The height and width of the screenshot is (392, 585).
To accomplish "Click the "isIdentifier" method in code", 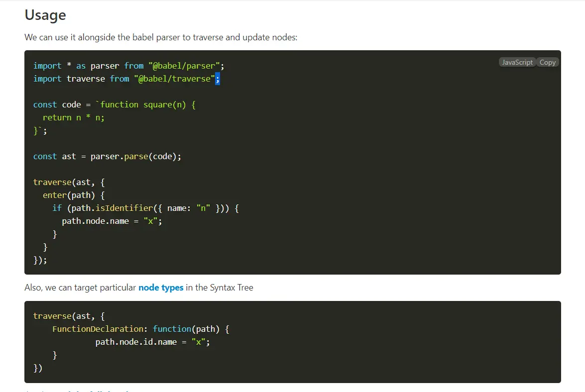I will [124, 208].
